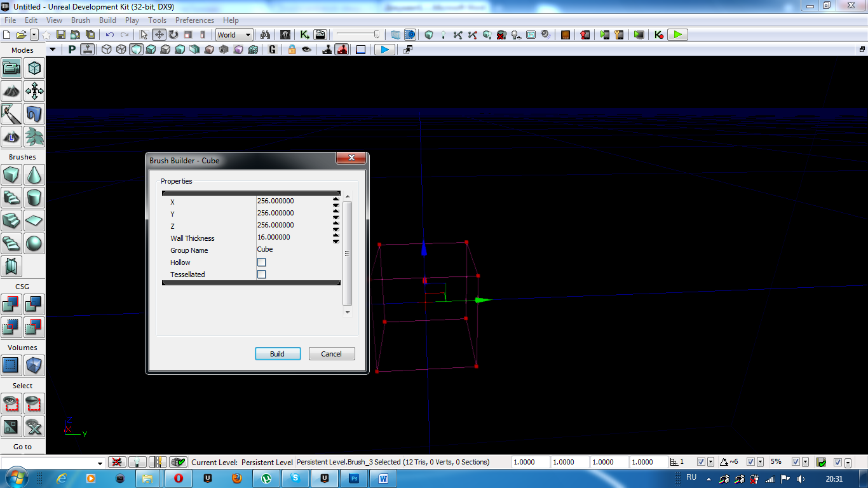Image resolution: width=868 pixels, height=488 pixels.
Task: Click the Show Selected Only eye icon
Action: coord(11,403)
